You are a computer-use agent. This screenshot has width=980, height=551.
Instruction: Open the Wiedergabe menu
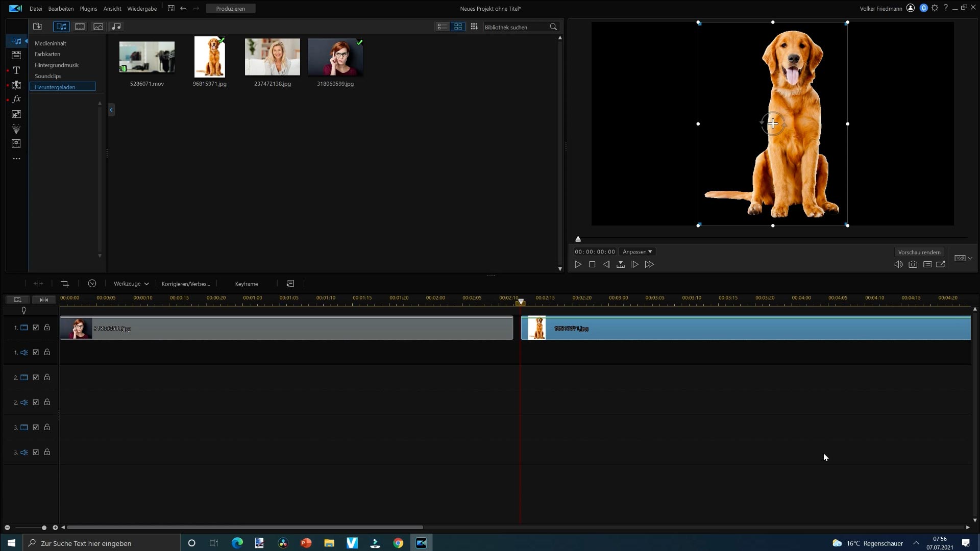pyautogui.click(x=142, y=9)
